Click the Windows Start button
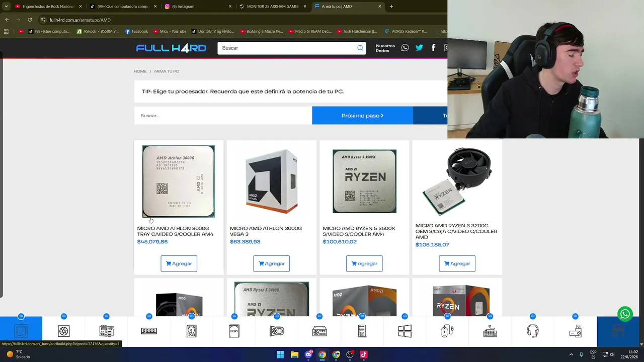Viewport: 644px width, 362px height. pos(280,354)
